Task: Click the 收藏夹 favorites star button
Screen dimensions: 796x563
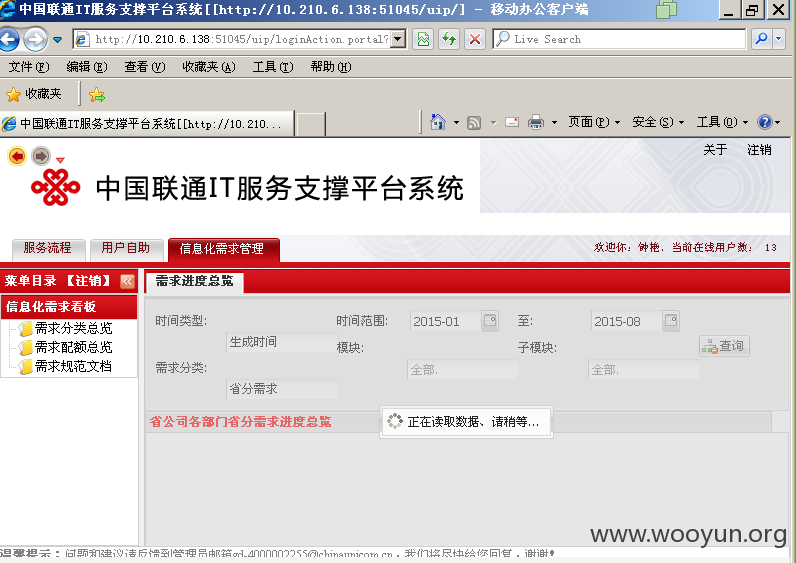Action: pos(34,94)
